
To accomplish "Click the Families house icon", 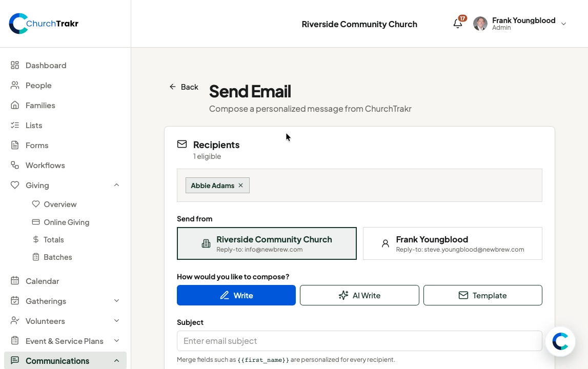I will click(x=15, y=105).
